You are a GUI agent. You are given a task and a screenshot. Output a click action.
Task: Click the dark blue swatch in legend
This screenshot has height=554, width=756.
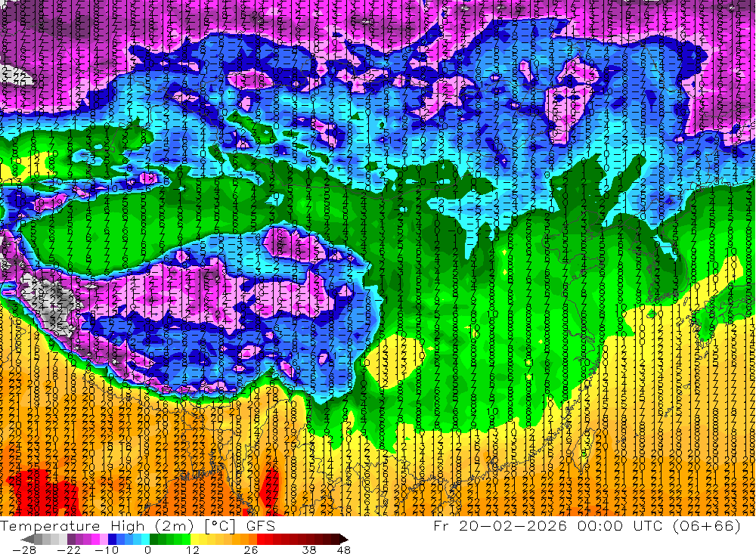coord(113,540)
